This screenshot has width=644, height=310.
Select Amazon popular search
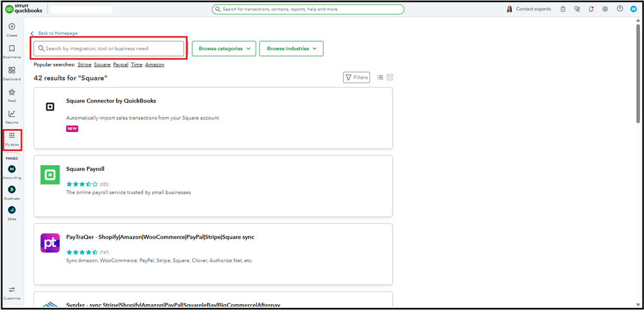pyautogui.click(x=155, y=64)
